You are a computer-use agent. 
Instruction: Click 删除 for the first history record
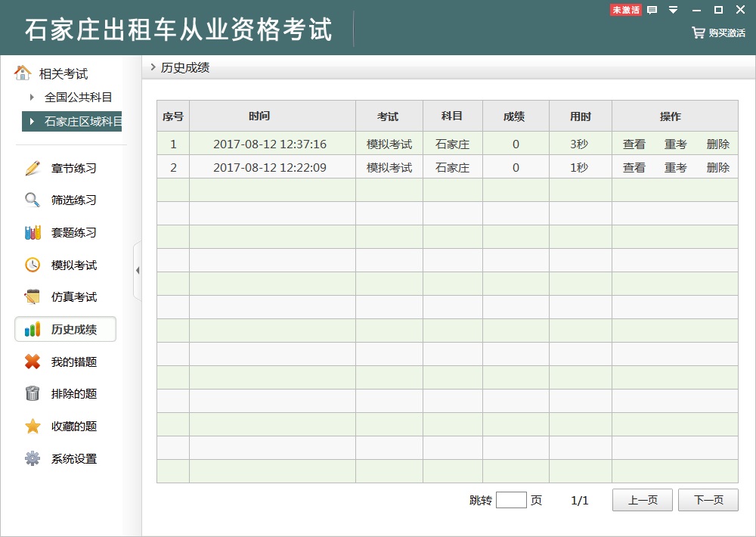coord(717,144)
